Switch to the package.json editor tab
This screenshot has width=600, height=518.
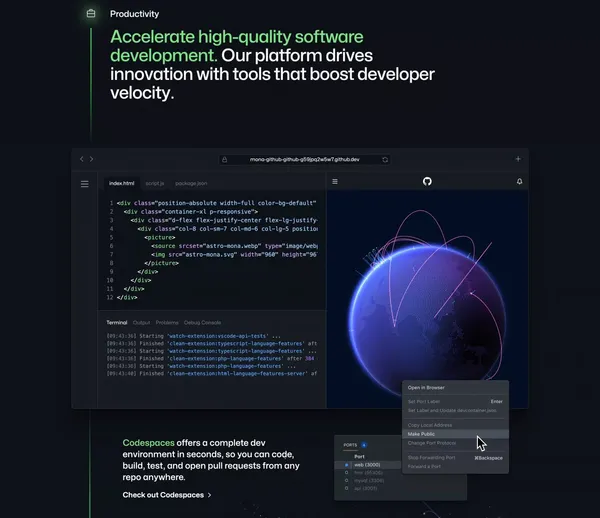[x=191, y=183]
